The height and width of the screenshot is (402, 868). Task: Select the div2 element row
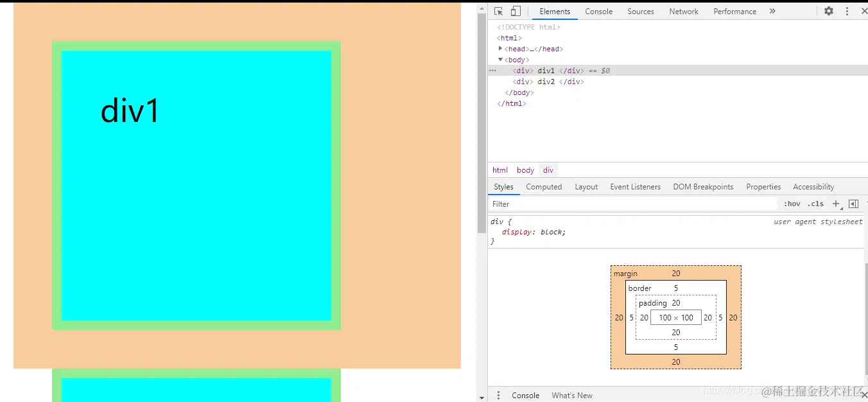coord(677,82)
